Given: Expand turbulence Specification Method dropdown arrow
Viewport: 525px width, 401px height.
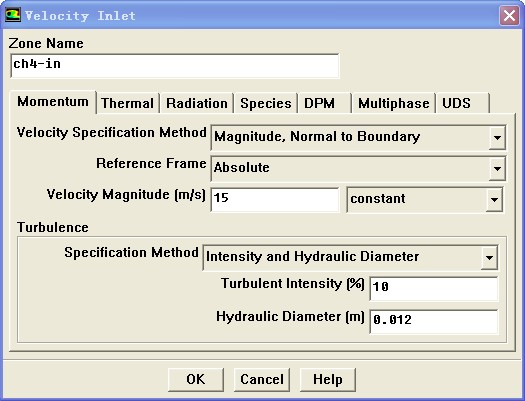Looking at the screenshot, I should [x=489, y=258].
